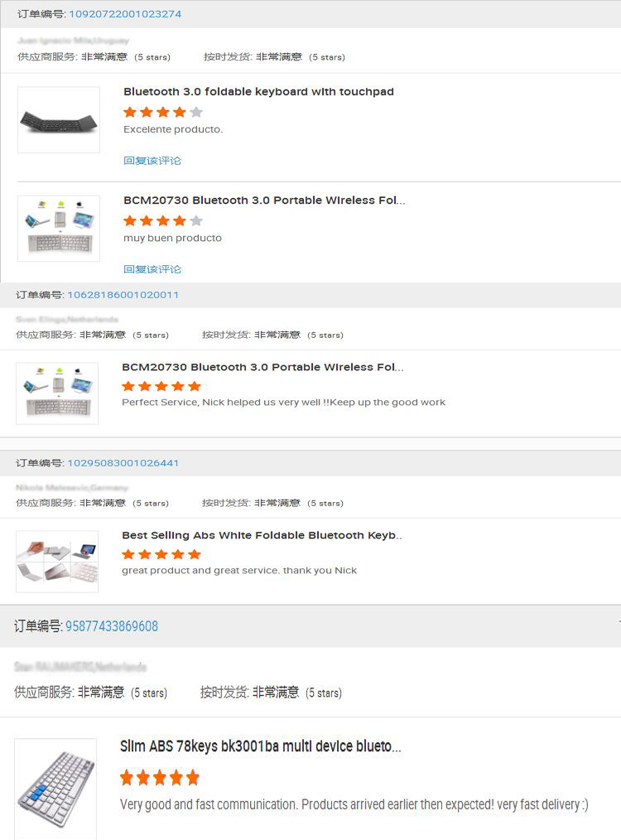
Task: Click the gray fifth star on the touchpad keyboard review
Action: pyautogui.click(x=196, y=113)
